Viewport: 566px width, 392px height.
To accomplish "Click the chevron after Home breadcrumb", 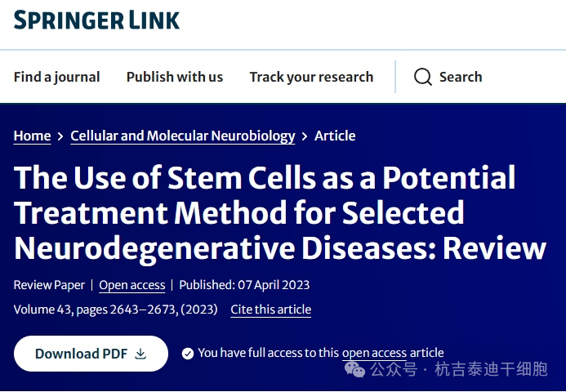I will point(60,136).
